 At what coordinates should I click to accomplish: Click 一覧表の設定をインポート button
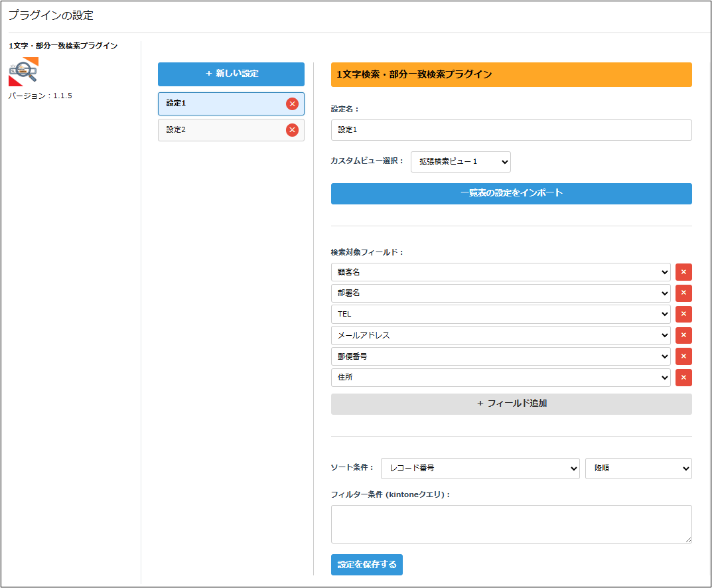[511, 194]
